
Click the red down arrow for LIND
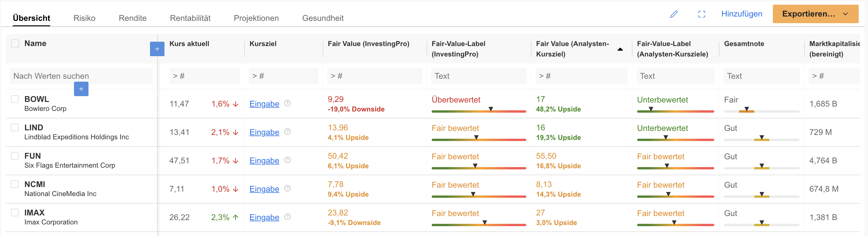[236, 132]
